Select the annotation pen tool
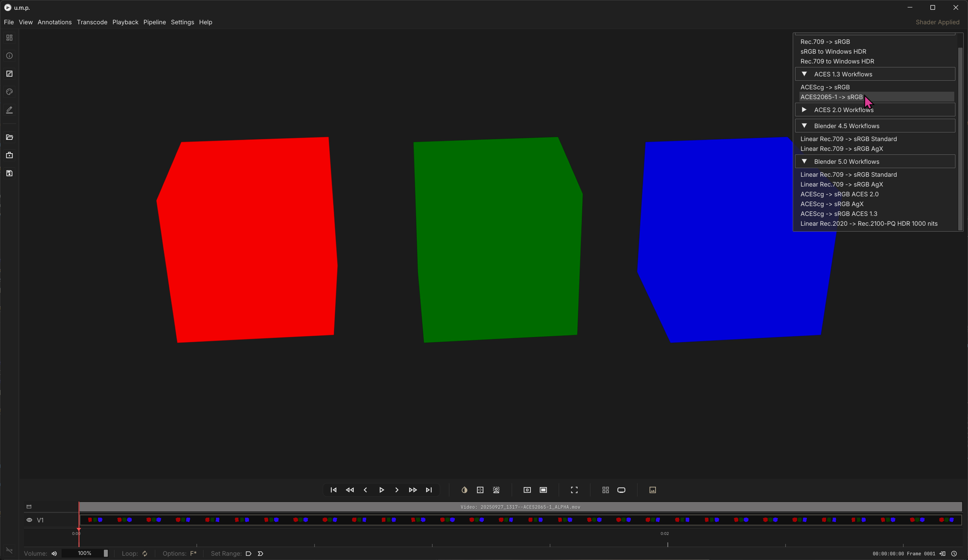 coord(9,110)
